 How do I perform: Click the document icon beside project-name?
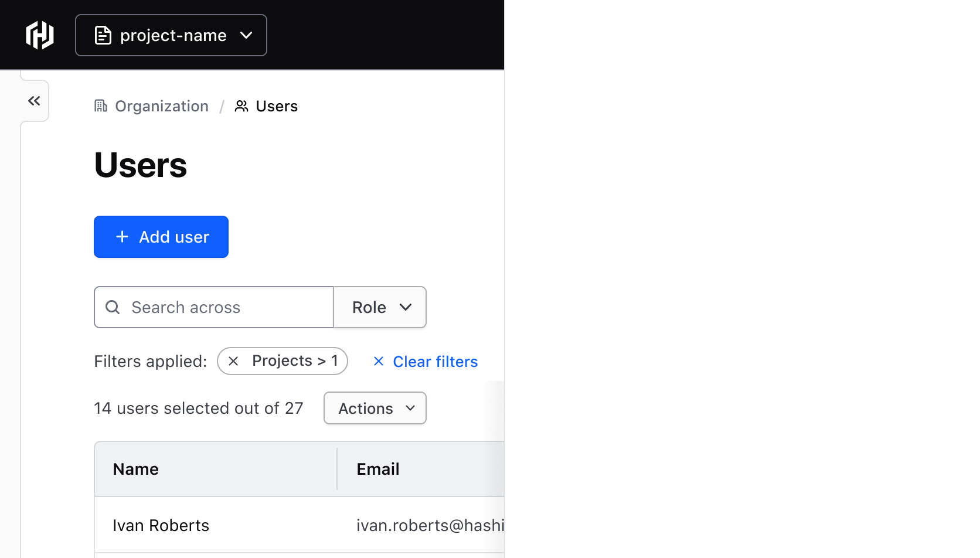tap(103, 35)
